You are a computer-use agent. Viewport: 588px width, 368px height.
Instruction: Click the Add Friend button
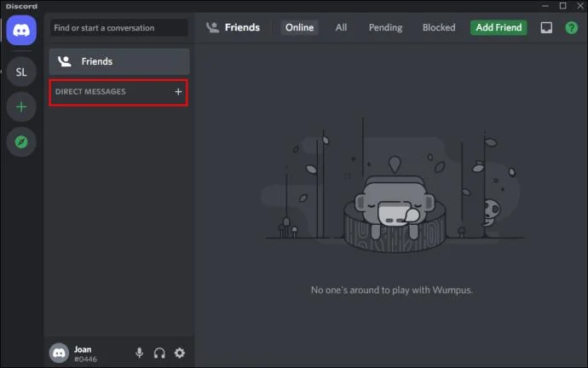click(499, 28)
